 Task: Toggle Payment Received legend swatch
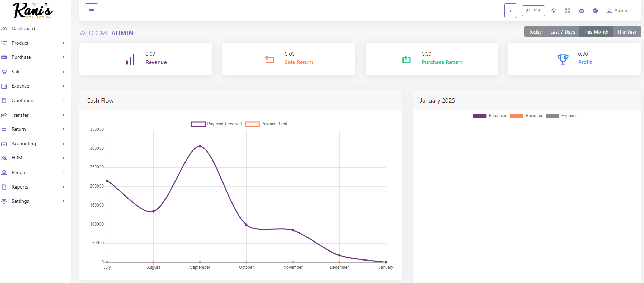(x=198, y=124)
